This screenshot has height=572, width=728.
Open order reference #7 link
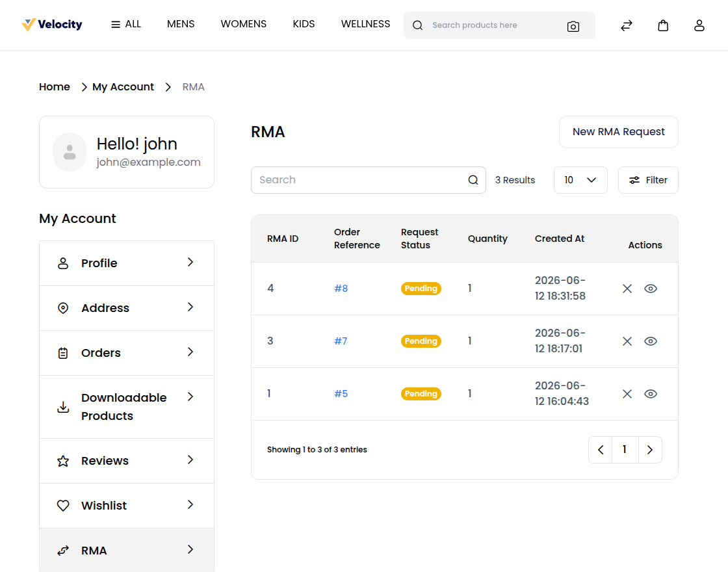tap(341, 341)
